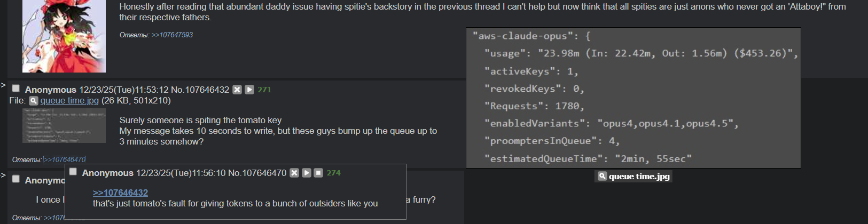Click the X icon on popup post No.107646470
Viewport: 868px width, 224px height.
[294, 173]
